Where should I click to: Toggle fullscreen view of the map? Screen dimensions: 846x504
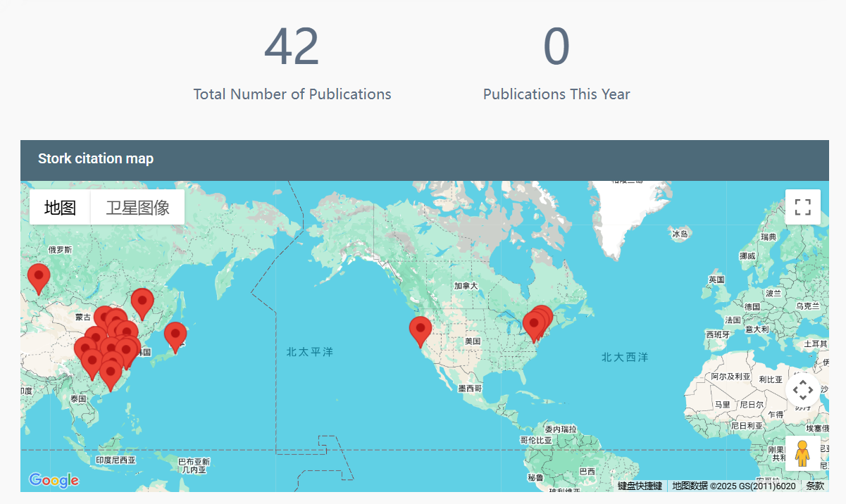(x=803, y=207)
